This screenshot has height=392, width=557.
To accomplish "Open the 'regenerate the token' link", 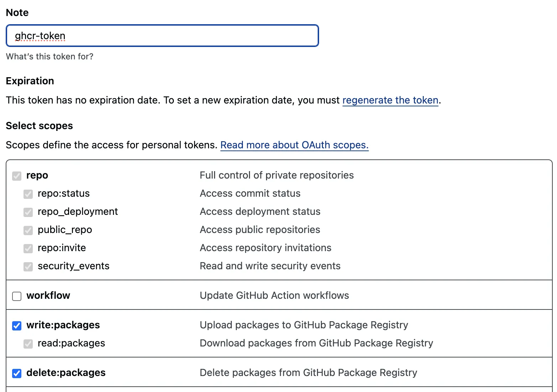I will pyautogui.click(x=390, y=100).
